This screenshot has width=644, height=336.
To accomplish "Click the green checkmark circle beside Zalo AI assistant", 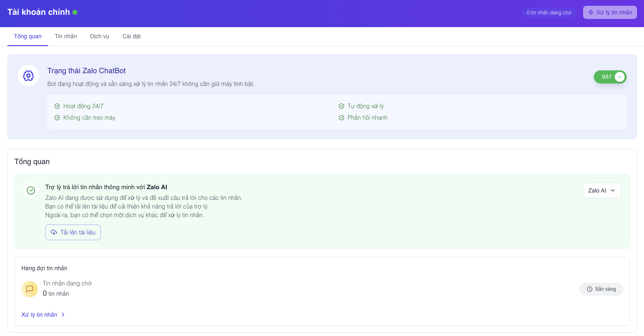I will pyautogui.click(x=31, y=190).
